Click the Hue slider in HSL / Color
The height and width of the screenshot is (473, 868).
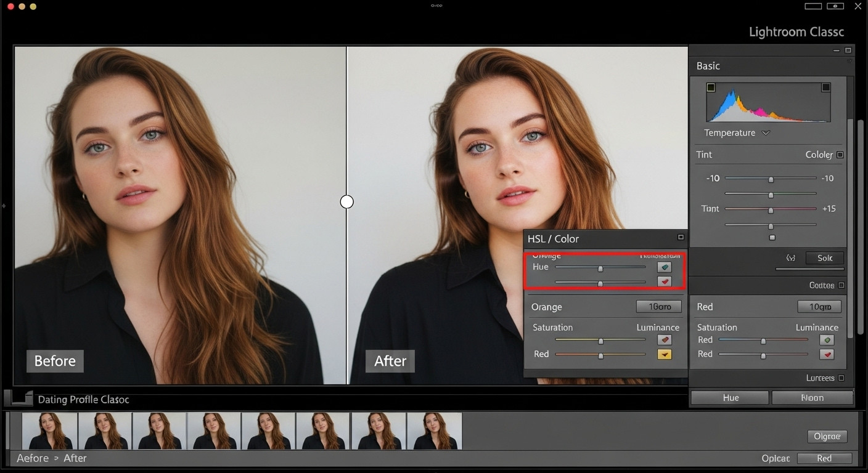pyautogui.click(x=600, y=267)
